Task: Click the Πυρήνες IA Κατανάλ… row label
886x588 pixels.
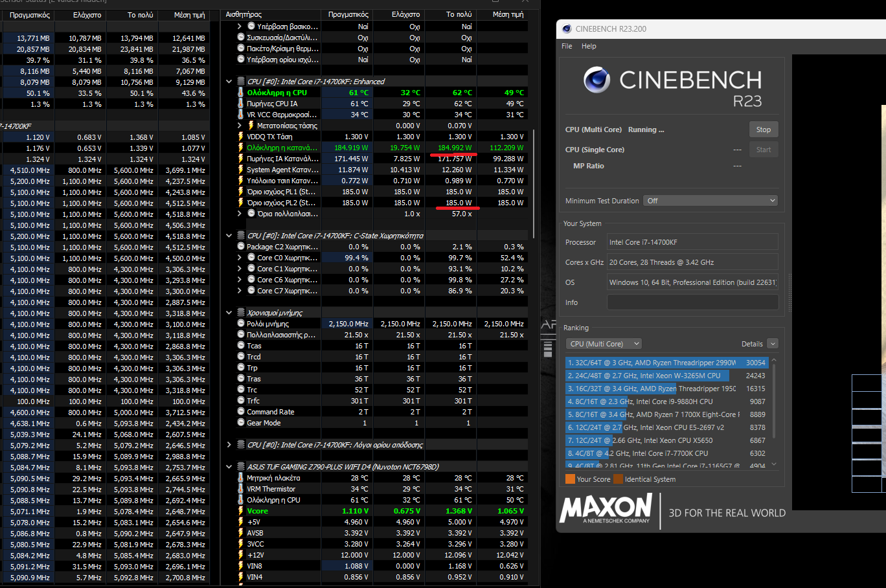Action: pos(282,159)
